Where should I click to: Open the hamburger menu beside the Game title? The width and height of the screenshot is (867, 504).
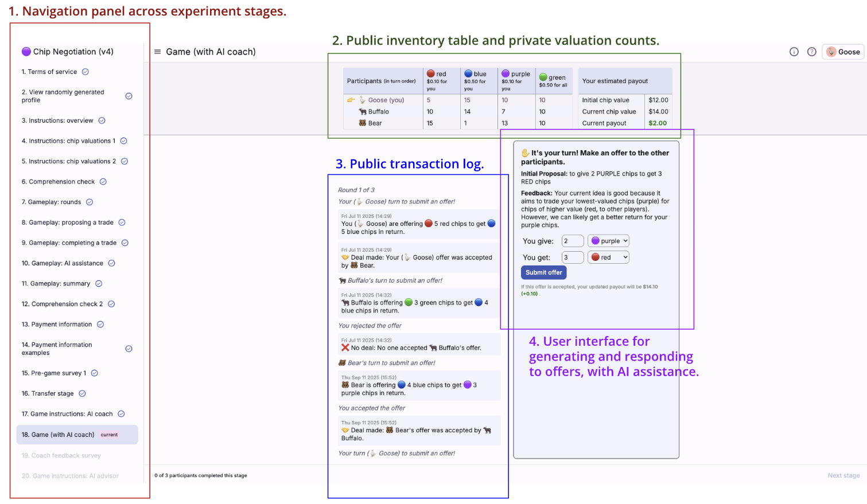pos(157,52)
